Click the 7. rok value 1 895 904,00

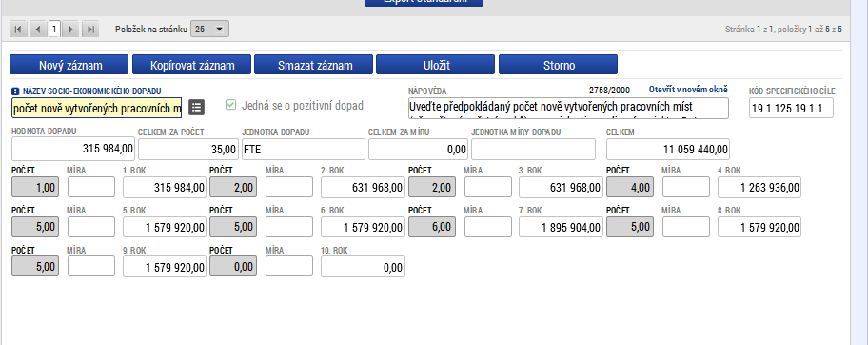click(561, 226)
